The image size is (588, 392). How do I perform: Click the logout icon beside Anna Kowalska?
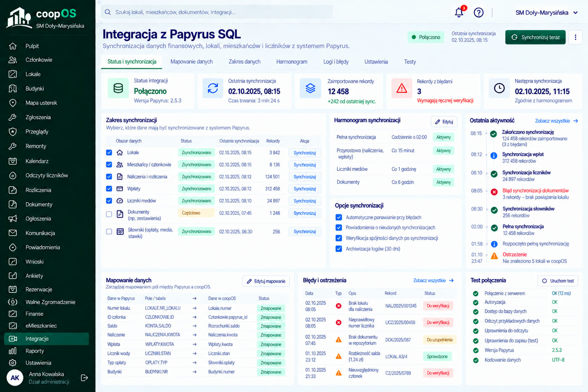pos(84,378)
